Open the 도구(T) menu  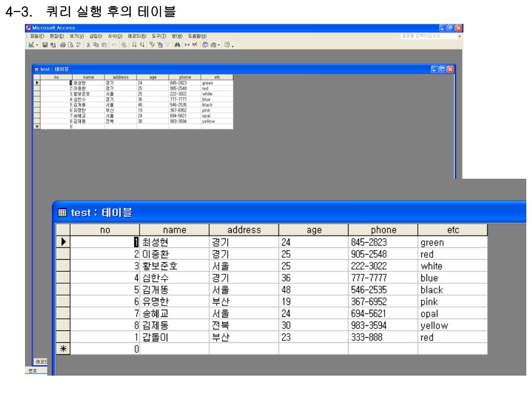tap(158, 36)
